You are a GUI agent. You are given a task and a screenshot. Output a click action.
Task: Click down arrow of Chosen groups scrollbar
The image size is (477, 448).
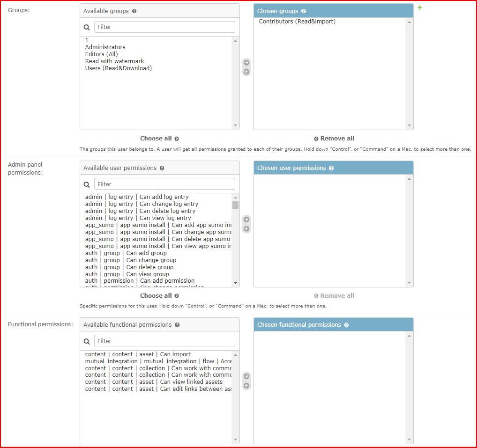click(x=409, y=125)
